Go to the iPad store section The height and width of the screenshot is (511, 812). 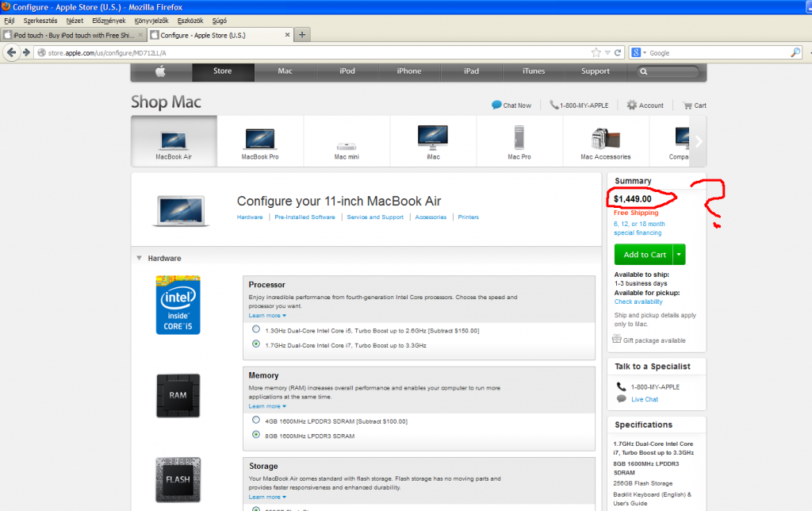(471, 71)
